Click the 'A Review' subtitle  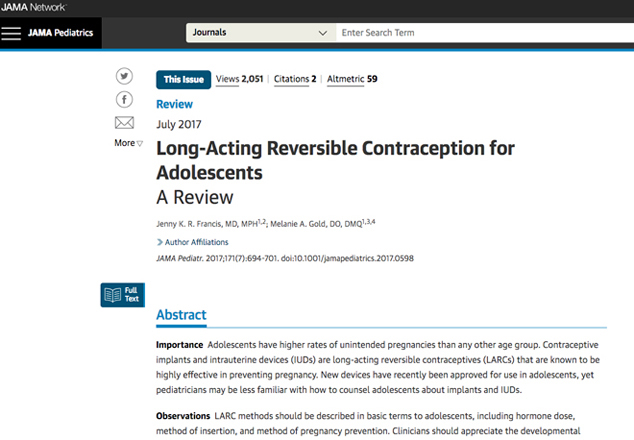tap(195, 197)
